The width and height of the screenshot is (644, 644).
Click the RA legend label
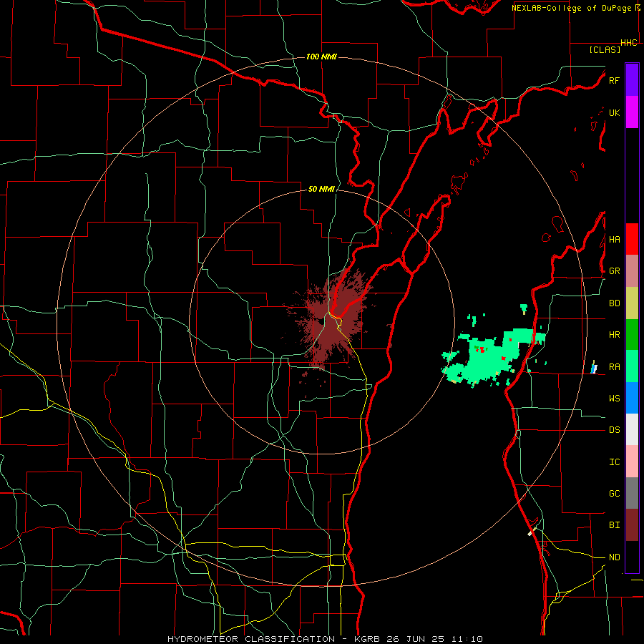point(614,367)
